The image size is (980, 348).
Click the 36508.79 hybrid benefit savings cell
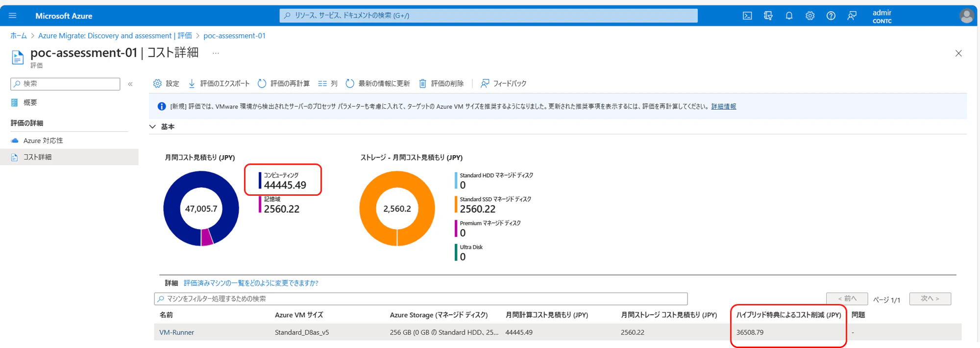(x=750, y=332)
